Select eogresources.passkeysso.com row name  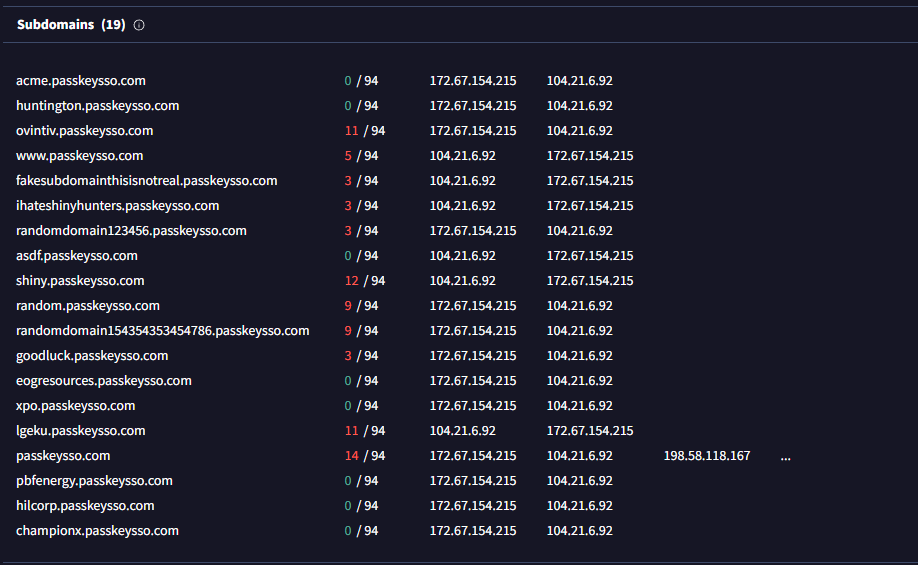pyautogui.click(x=104, y=381)
